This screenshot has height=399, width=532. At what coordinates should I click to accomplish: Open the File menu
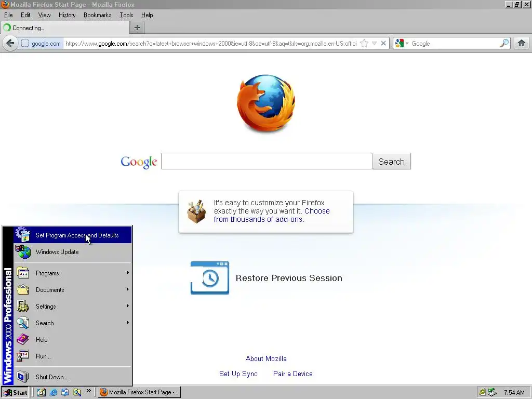click(8, 15)
